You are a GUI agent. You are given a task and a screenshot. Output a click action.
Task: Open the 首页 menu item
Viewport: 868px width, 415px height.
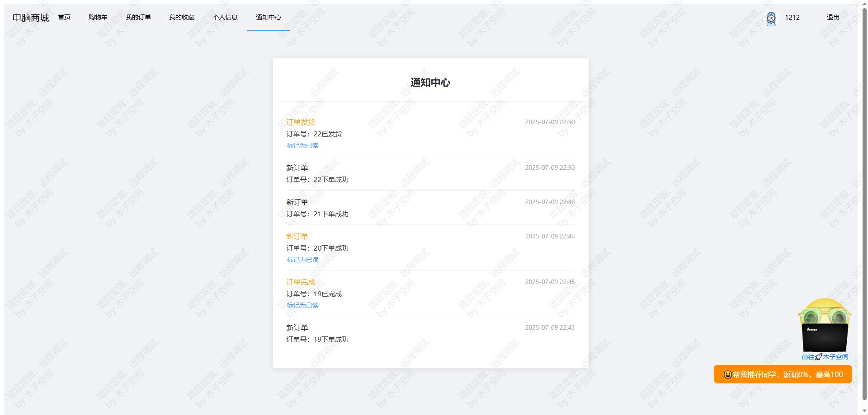pos(64,17)
